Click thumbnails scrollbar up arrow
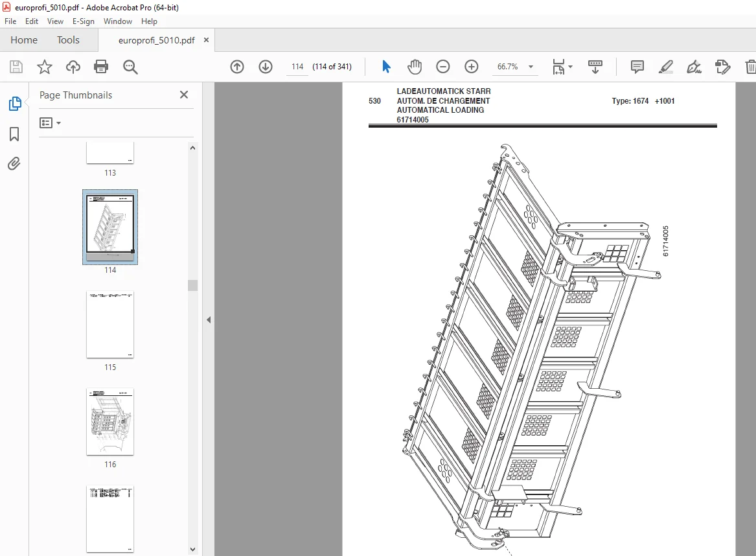 [x=193, y=148]
